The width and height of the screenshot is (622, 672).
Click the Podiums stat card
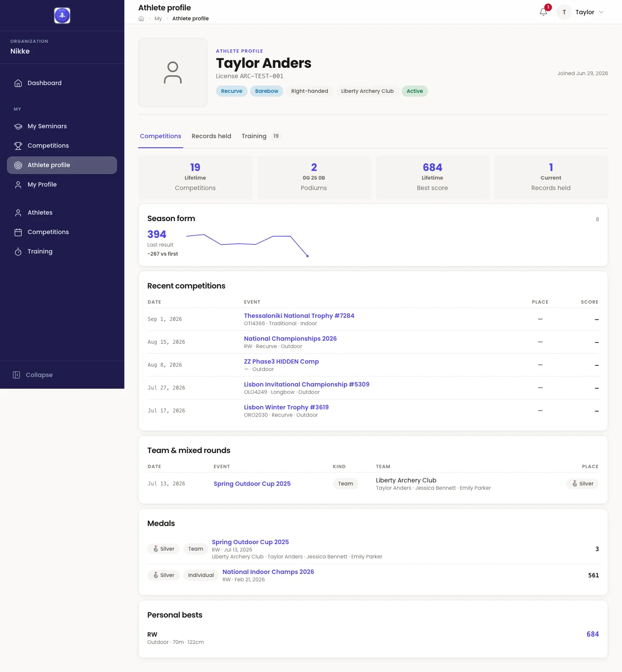[x=314, y=178]
